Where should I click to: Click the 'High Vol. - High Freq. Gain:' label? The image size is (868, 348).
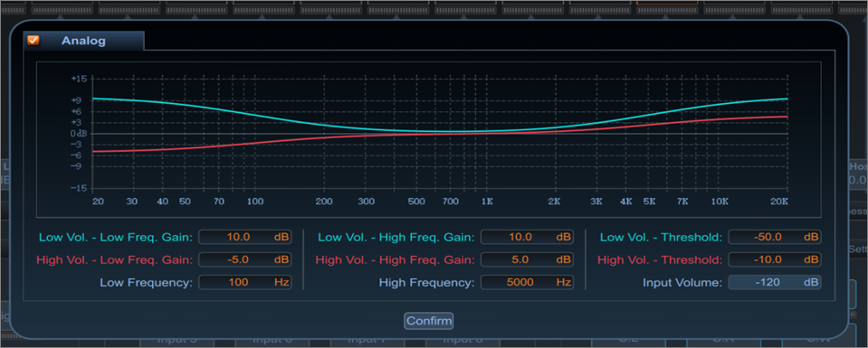(396, 259)
